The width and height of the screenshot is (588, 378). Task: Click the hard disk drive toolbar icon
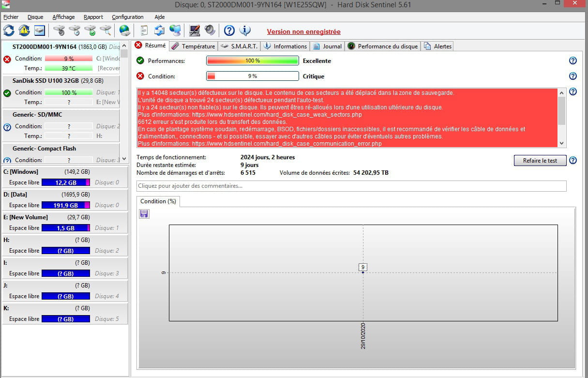[40, 30]
